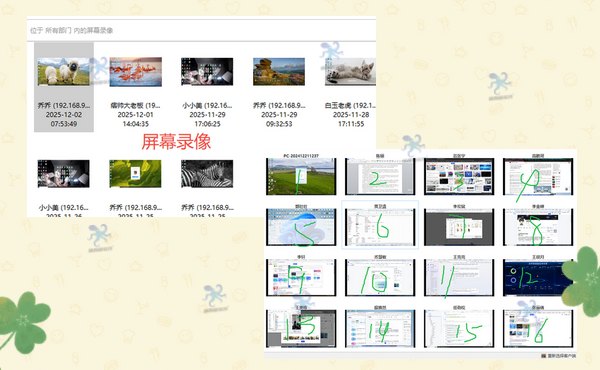Open the live screen showing image collage
600x370 pixels.
coord(459,176)
